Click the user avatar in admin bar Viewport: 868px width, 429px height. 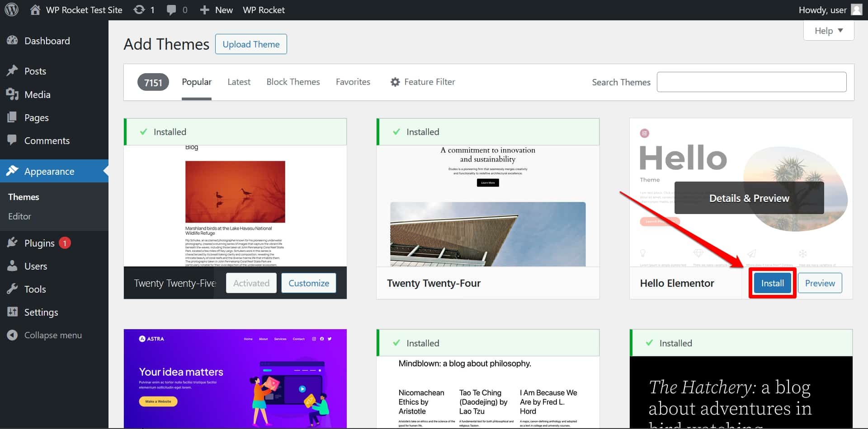click(857, 9)
